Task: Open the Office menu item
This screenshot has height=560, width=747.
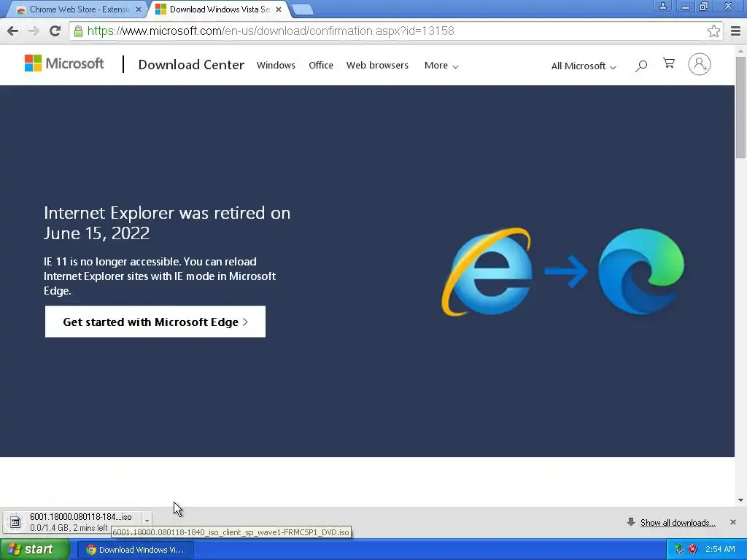Action: tap(321, 65)
